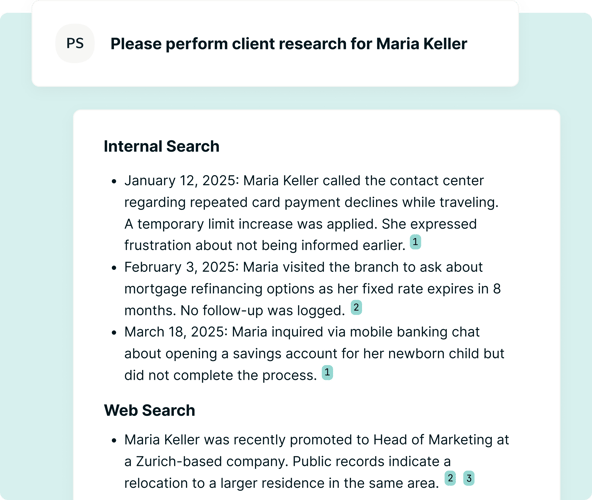Click the "January 12, 2025" date text
The width and height of the screenshot is (592, 500).
pyautogui.click(x=180, y=181)
